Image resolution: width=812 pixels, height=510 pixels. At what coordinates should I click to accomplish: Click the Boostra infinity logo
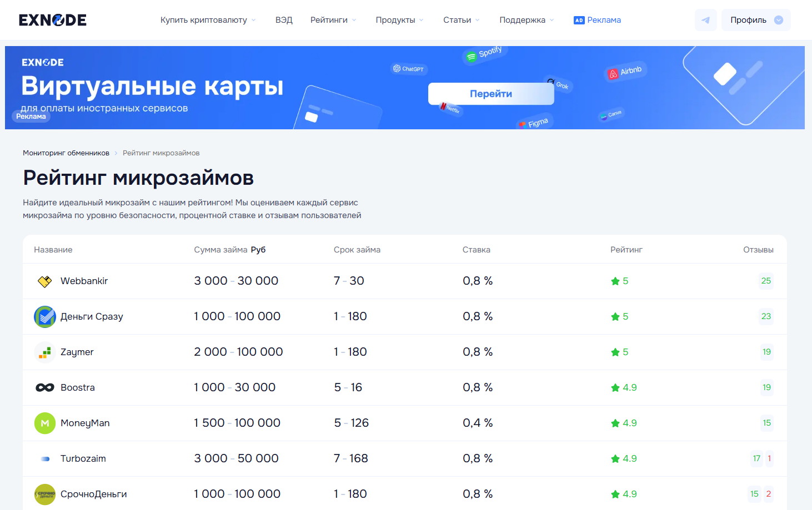tap(44, 388)
